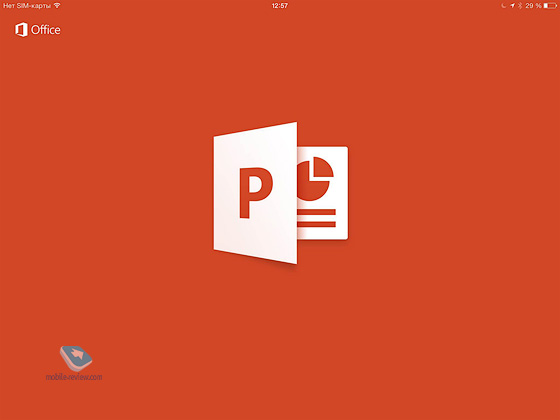Tap the Do Not Disturb moon icon

click(x=504, y=6)
